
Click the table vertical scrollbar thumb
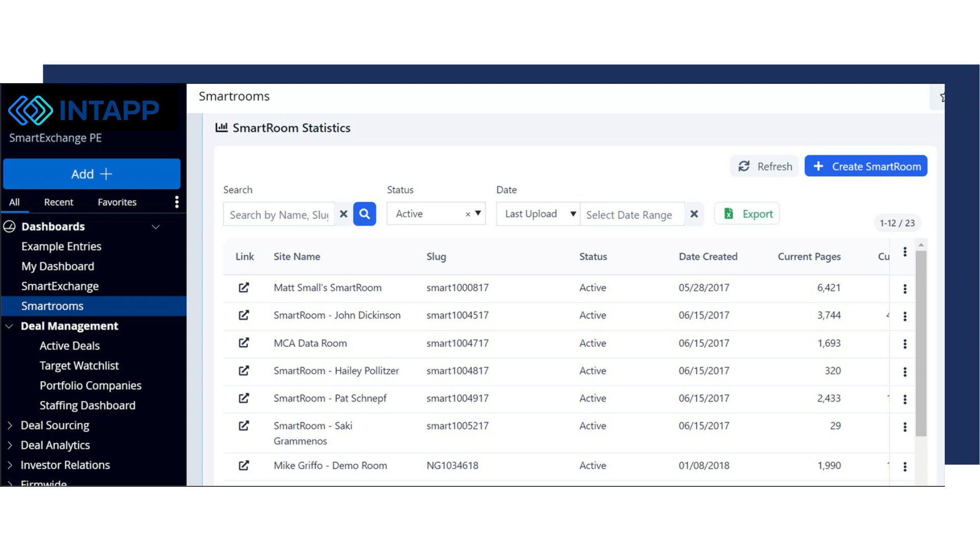click(921, 343)
